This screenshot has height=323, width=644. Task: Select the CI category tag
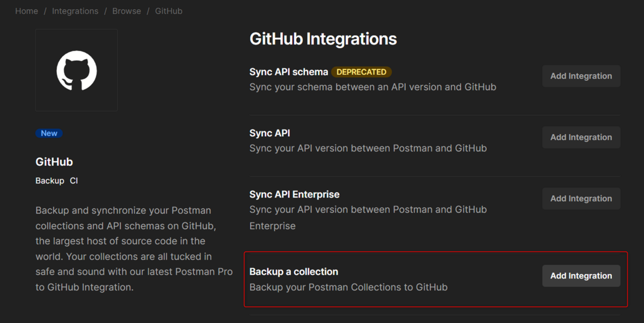point(74,181)
